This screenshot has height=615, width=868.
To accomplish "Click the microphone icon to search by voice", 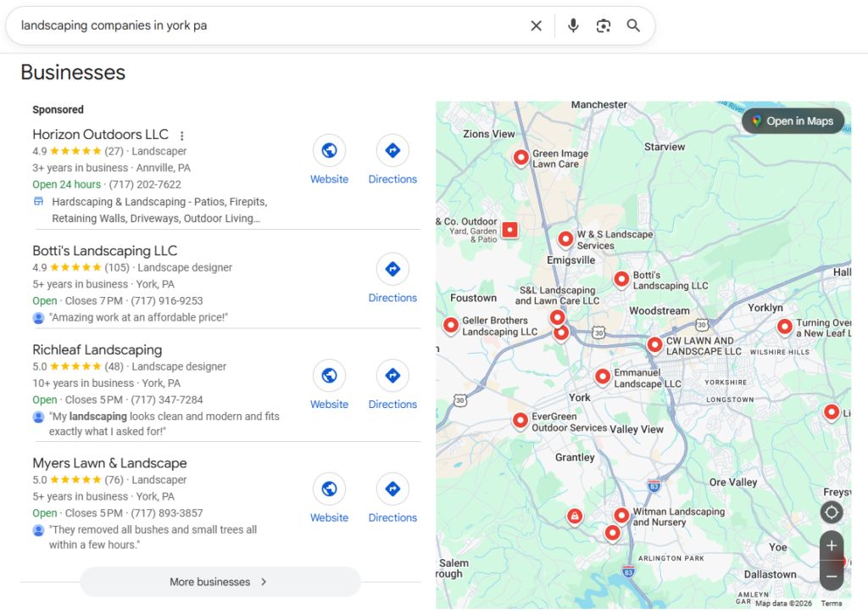I will pos(573,25).
